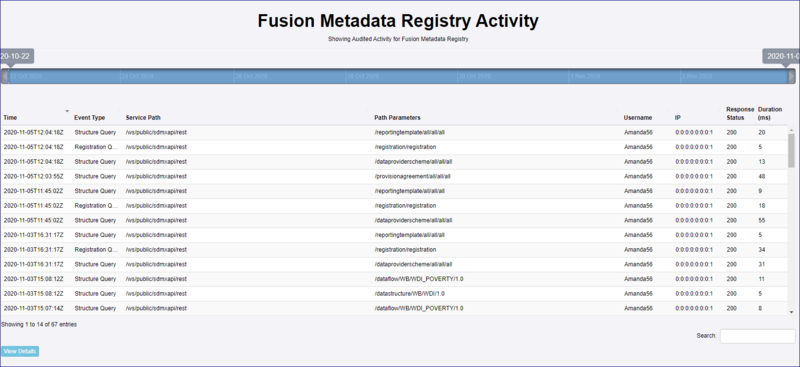
Task: Sort by the Event Type column header
Action: pos(90,117)
